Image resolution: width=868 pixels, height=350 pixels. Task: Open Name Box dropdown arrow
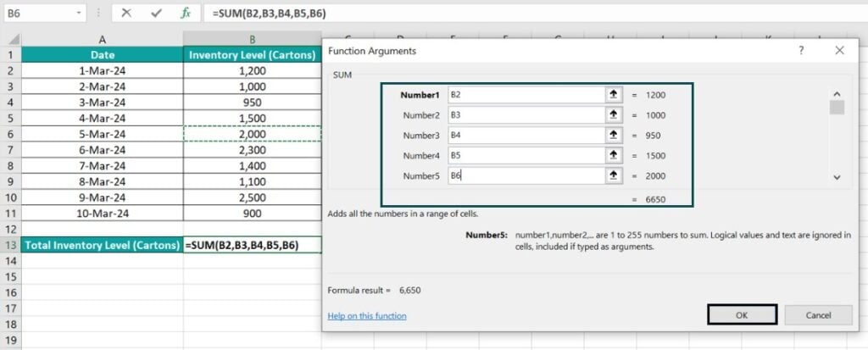click(80, 13)
